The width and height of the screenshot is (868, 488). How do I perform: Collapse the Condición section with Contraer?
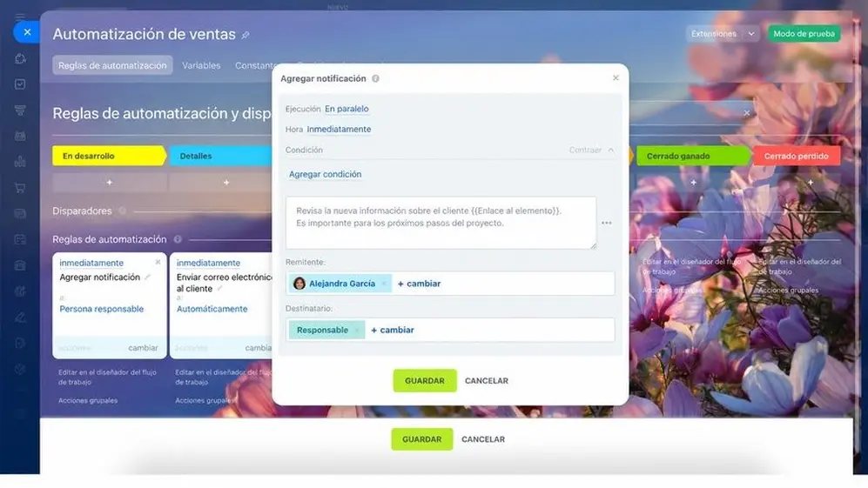(x=591, y=150)
